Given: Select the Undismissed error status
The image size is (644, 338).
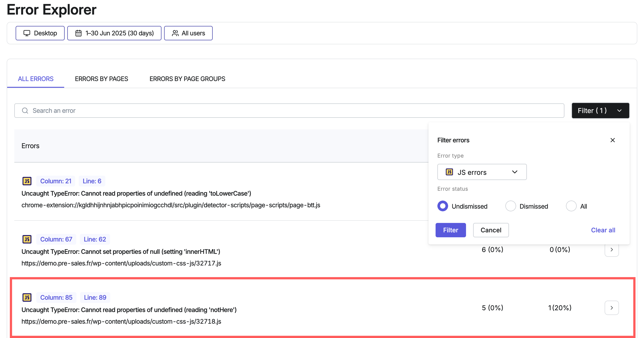Looking at the screenshot, I should pos(443,206).
